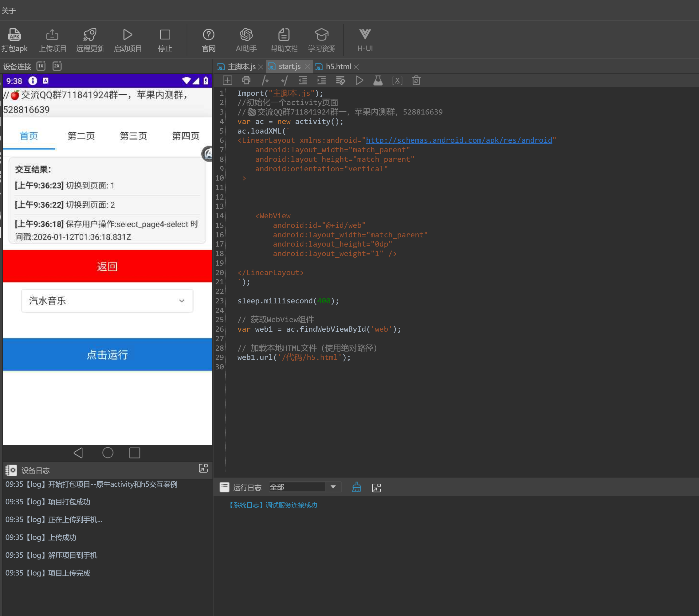Toggle 2X device screen scale
Viewport: 699px width, 616px height.
57,66
